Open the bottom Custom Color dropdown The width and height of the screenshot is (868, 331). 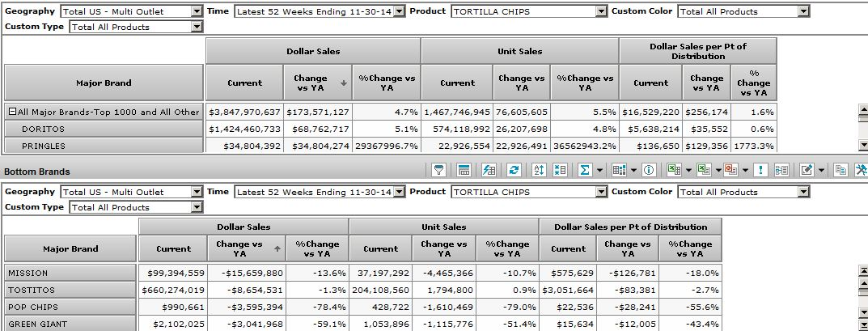tap(802, 193)
